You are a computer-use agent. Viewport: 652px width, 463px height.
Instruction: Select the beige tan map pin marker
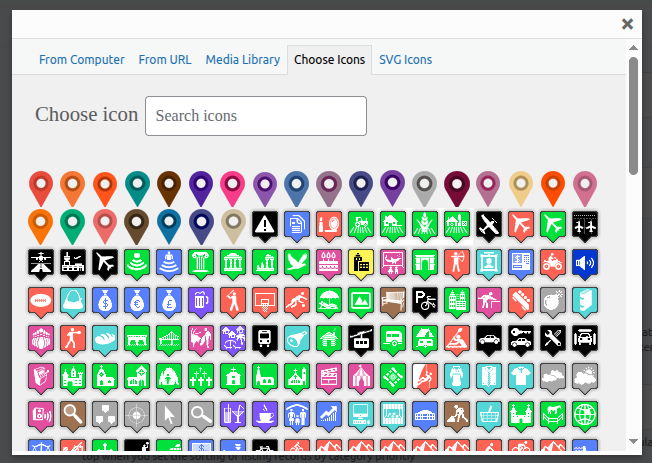point(232,227)
